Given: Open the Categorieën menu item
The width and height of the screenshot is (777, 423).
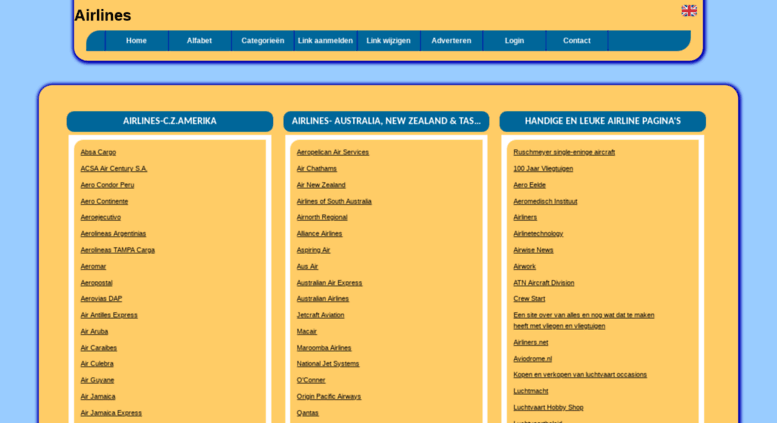Looking at the screenshot, I should pyautogui.click(x=263, y=41).
